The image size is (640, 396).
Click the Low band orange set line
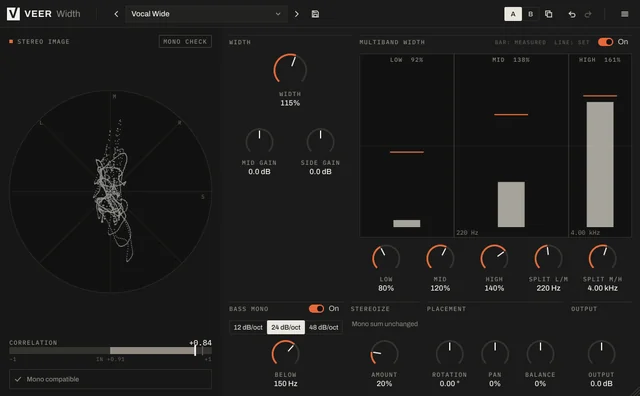[x=407, y=152]
